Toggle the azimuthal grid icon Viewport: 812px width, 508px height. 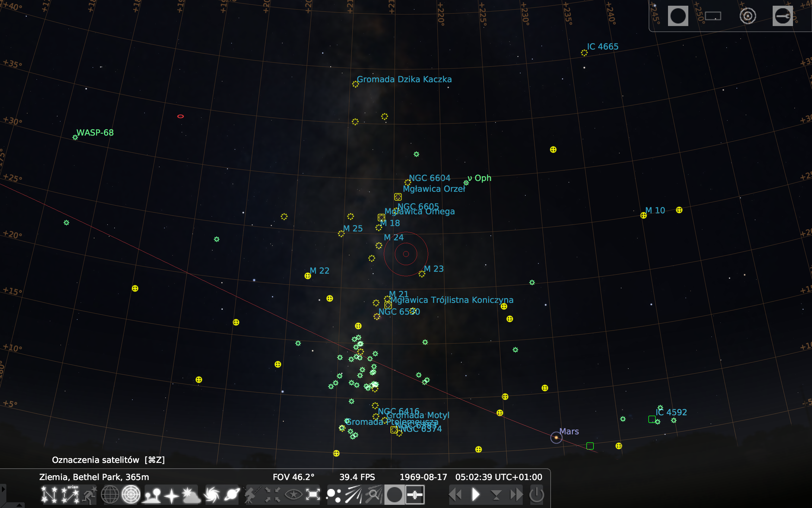(131, 495)
